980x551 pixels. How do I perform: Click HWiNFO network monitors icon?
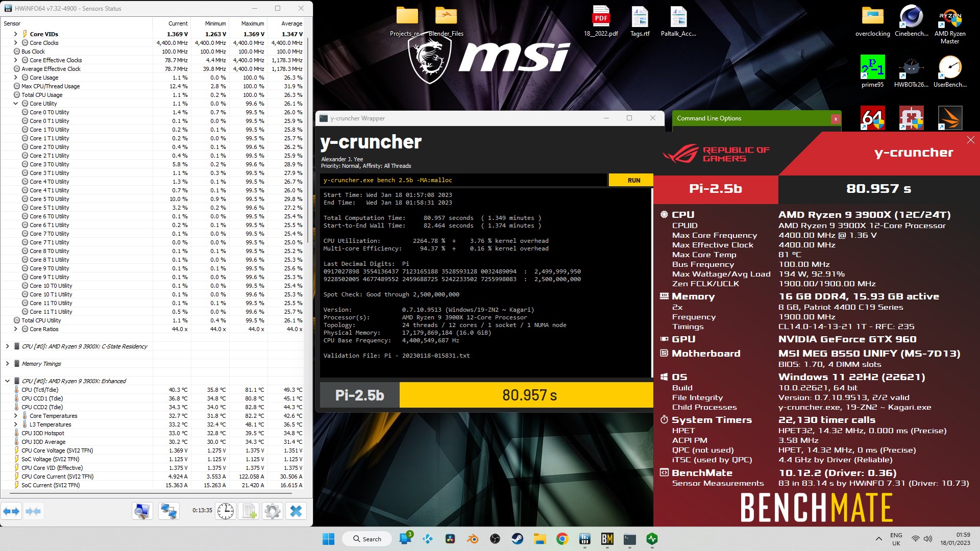tap(168, 511)
